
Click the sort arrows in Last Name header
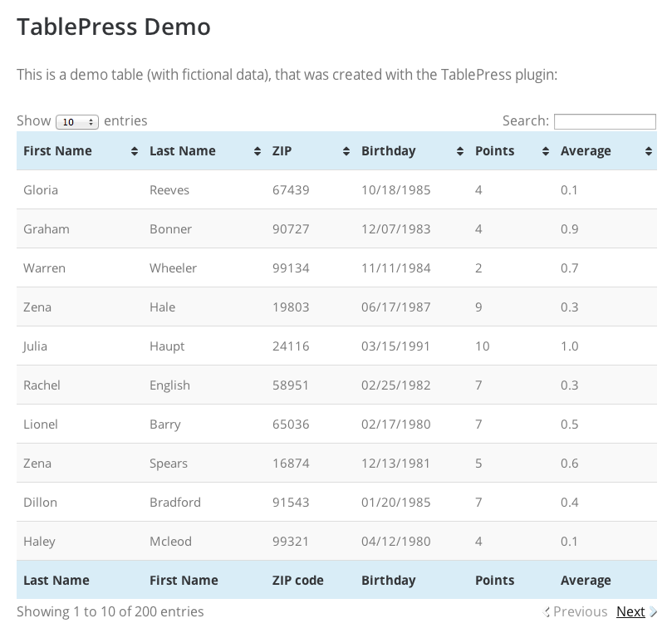click(x=257, y=151)
